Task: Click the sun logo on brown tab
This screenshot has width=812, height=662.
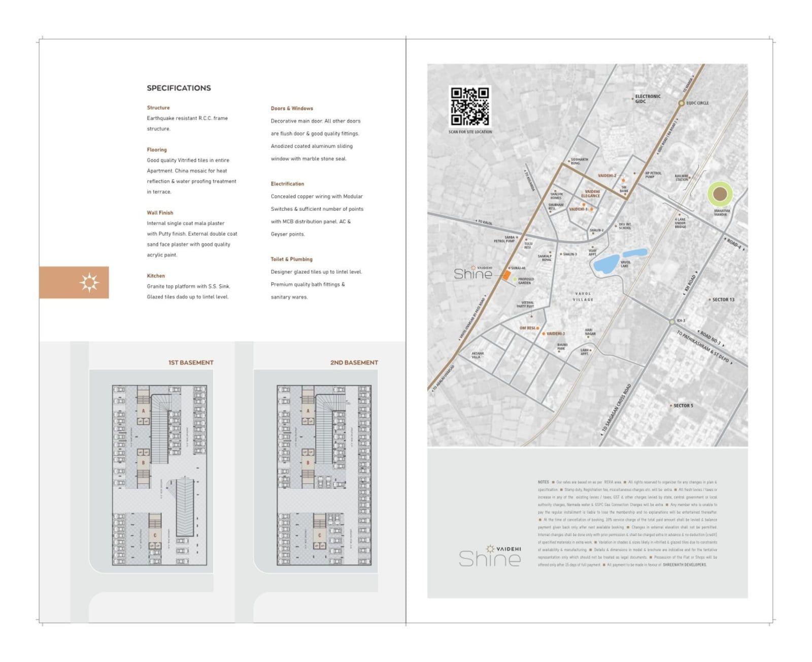Action: [89, 283]
